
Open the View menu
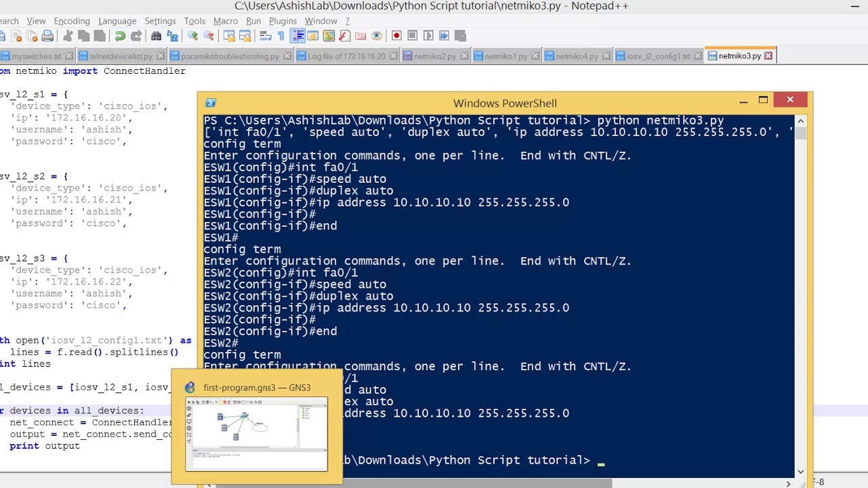(36, 21)
